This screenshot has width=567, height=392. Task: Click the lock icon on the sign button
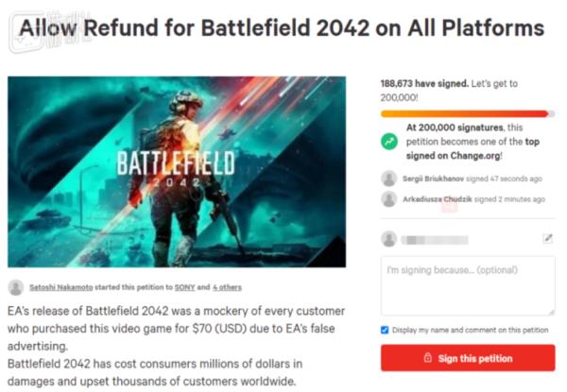[428, 359]
